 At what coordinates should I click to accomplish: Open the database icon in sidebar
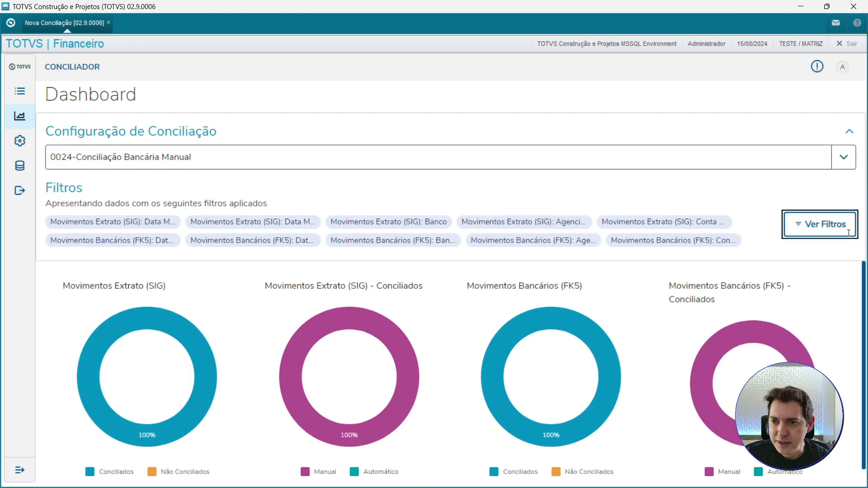pyautogui.click(x=19, y=166)
